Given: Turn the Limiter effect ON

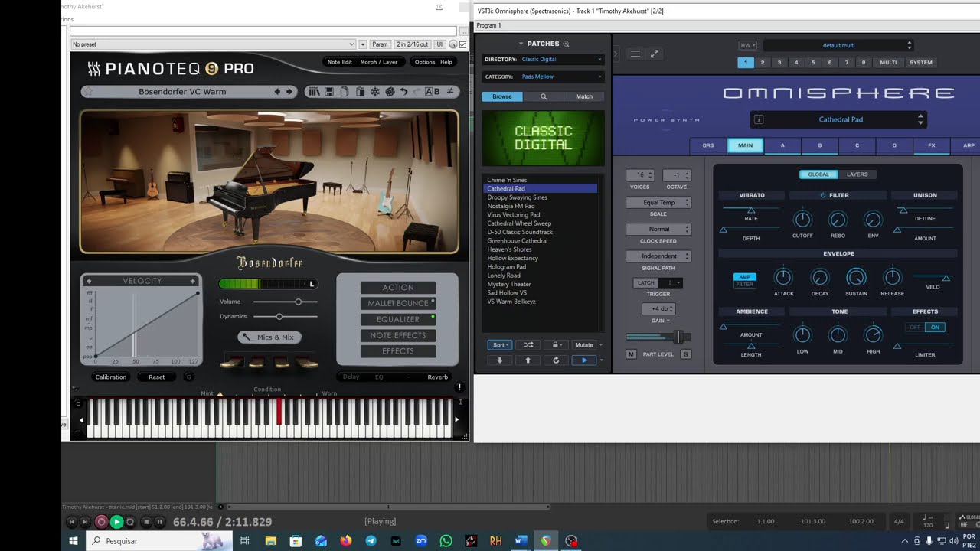Looking at the screenshot, I should tap(935, 328).
